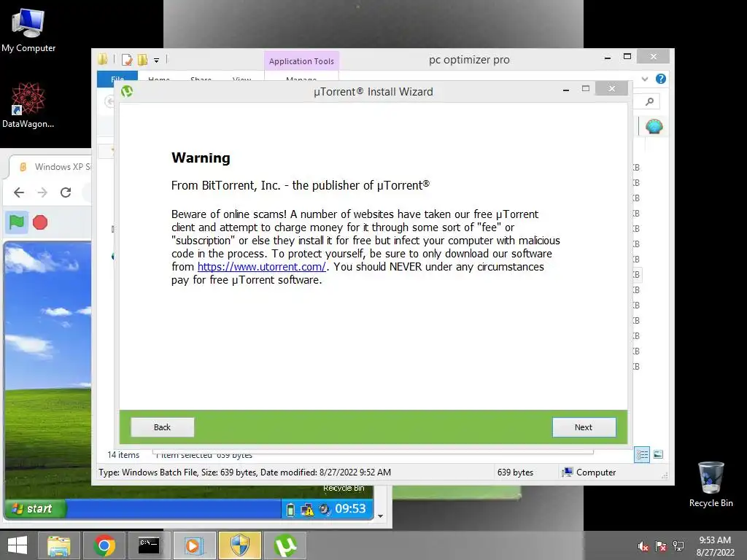Click the teal shell icon in Explorer
This screenshot has width=747, height=560.
(654, 126)
